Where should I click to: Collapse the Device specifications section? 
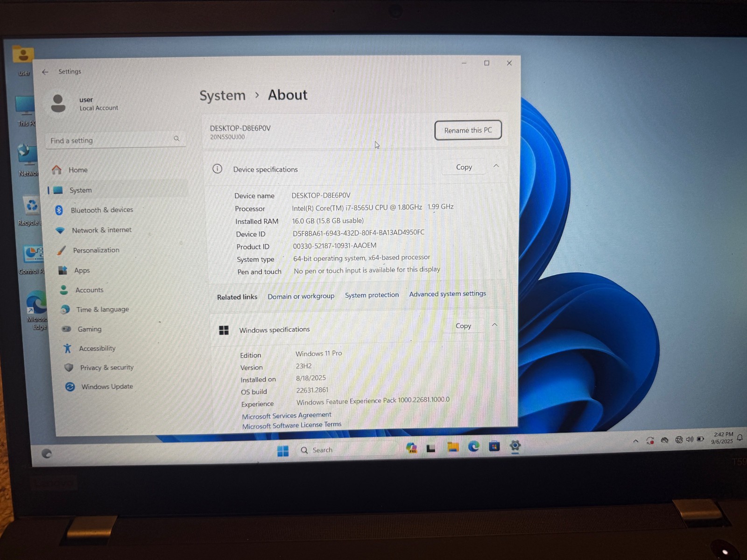(496, 166)
